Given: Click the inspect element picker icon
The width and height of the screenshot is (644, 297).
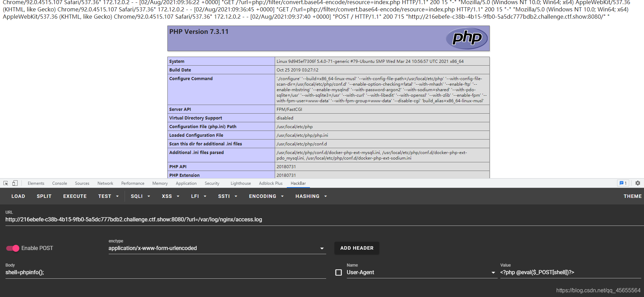Looking at the screenshot, I should point(6,183).
